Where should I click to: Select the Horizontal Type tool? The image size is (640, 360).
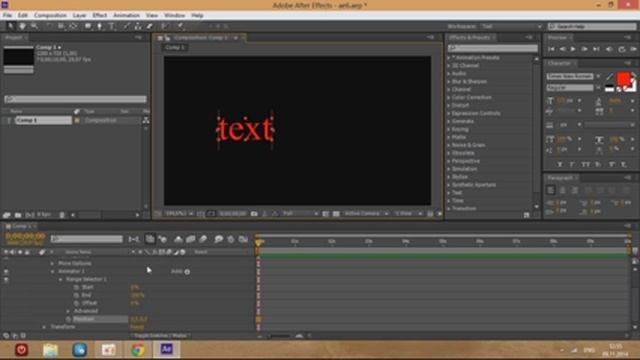pyautogui.click(x=112, y=26)
